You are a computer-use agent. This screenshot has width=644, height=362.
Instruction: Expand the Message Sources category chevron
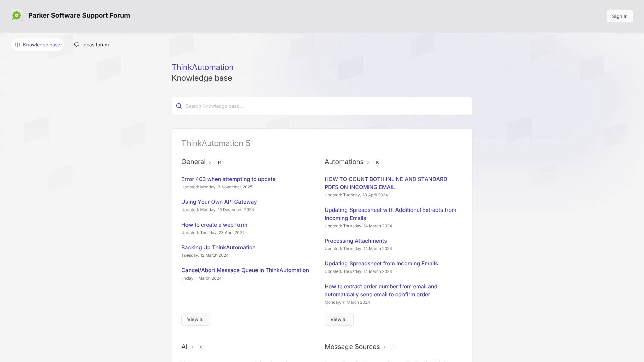click(x=384, y=347)
